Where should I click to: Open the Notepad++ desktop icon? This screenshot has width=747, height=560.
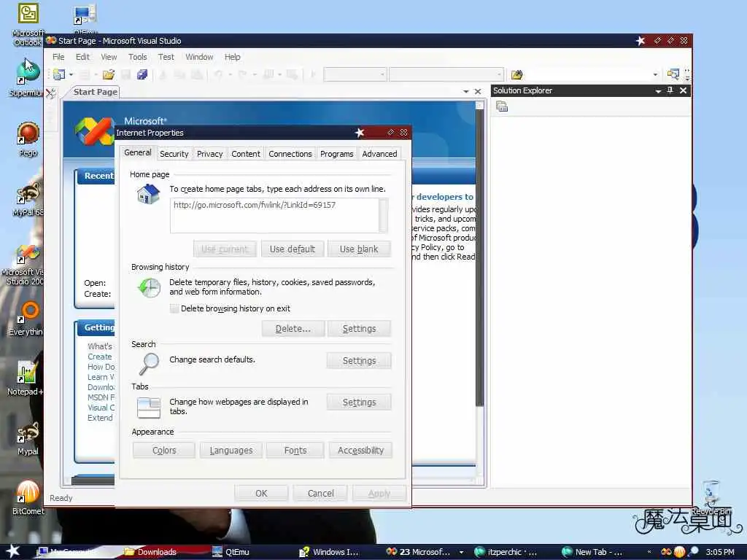pyautogui.click(x=26, y=378)
